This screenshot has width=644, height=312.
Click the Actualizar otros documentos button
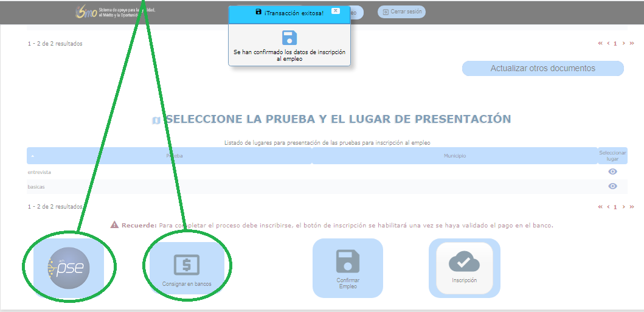pyautogui.click(x=542, y=68)
